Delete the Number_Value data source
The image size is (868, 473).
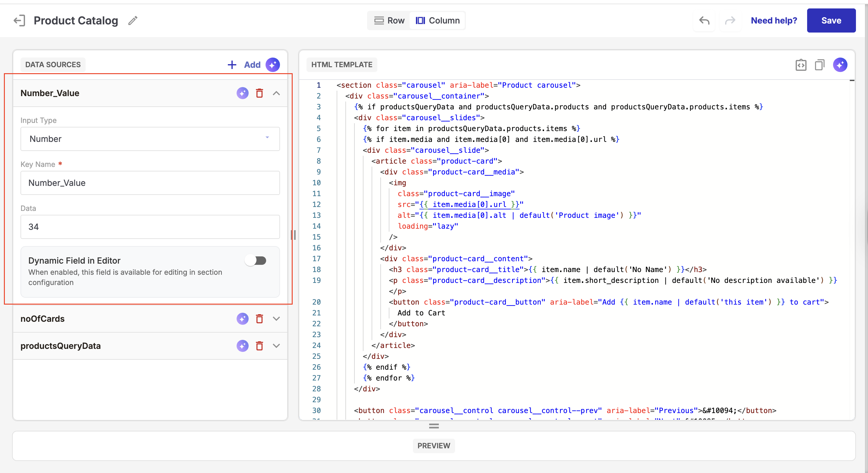point(259,93)
